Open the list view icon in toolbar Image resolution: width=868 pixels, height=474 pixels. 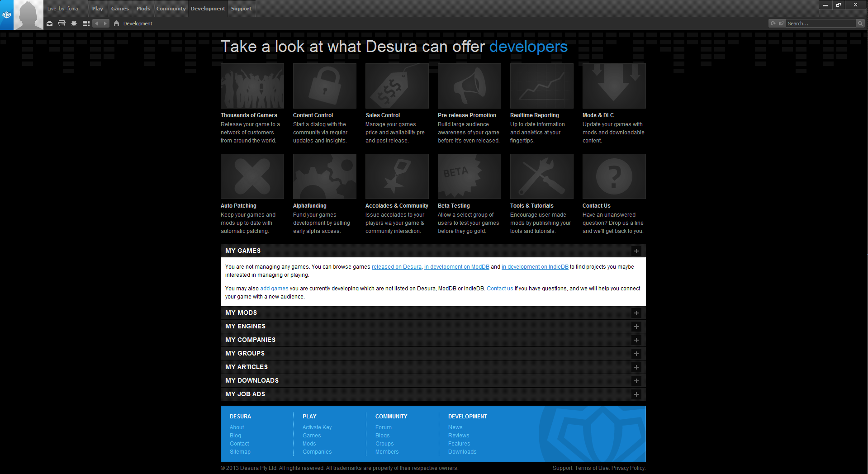click(x=86, y=24)
